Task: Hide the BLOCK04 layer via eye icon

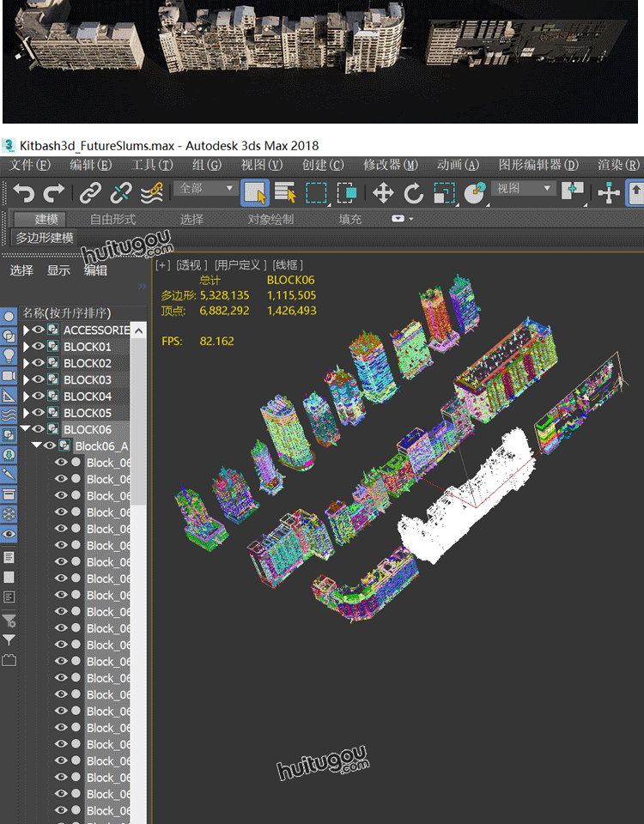Action: tap(39, 397)
